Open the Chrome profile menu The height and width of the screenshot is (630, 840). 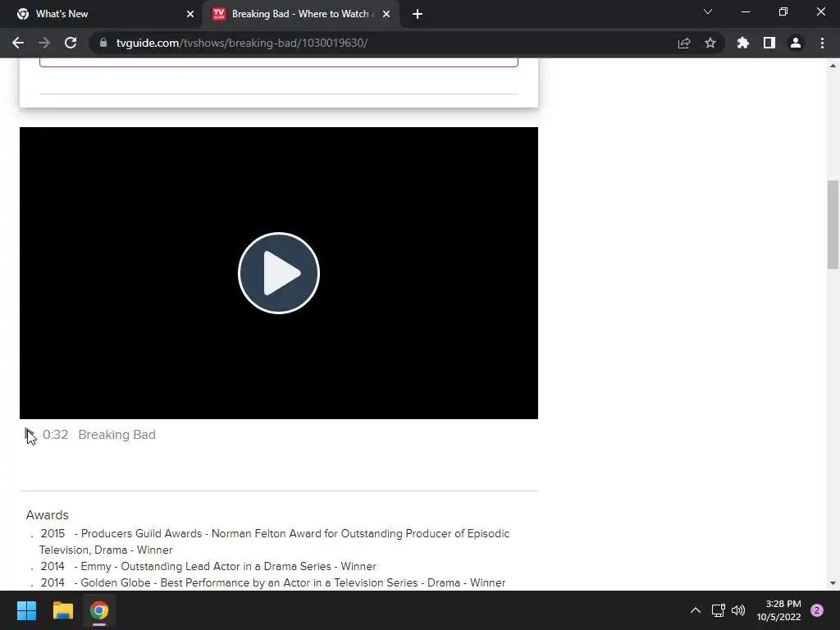pos(796,43)
